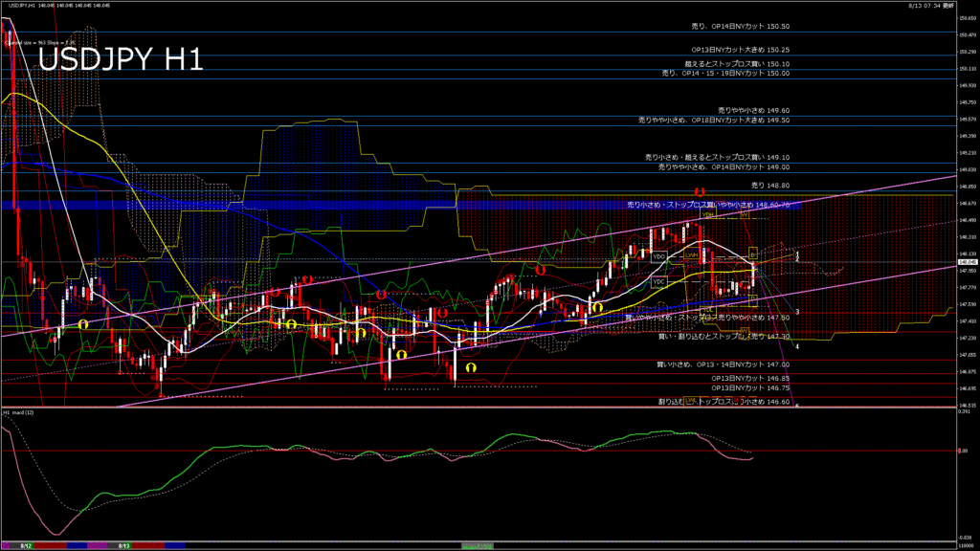This screenshot has width=980, height=551.
Task: Click the 買い小さめ OP13・14日NYカット 147.00 label
Action: (723, 364)
